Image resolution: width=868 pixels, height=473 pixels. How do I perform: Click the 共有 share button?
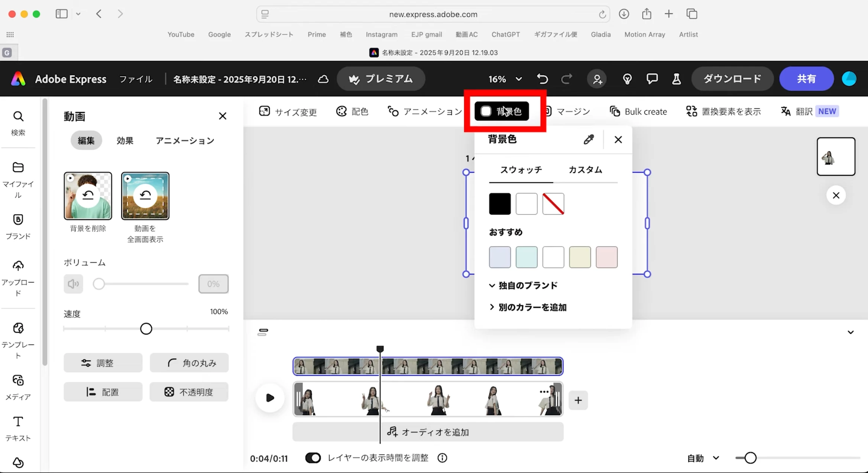(x=806, y=79)
